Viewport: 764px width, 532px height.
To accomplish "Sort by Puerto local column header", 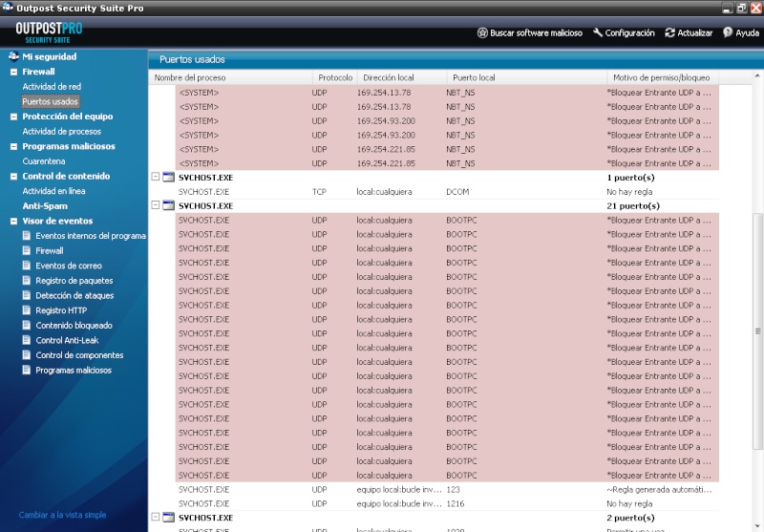I will click(x=527, y=77).
